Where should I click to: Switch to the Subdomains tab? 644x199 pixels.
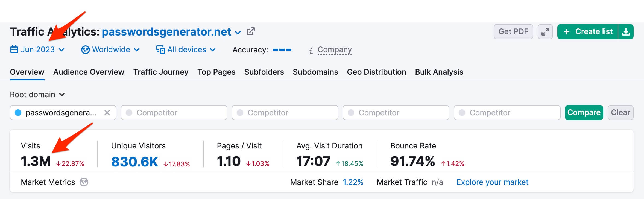(x=315, y=72)
